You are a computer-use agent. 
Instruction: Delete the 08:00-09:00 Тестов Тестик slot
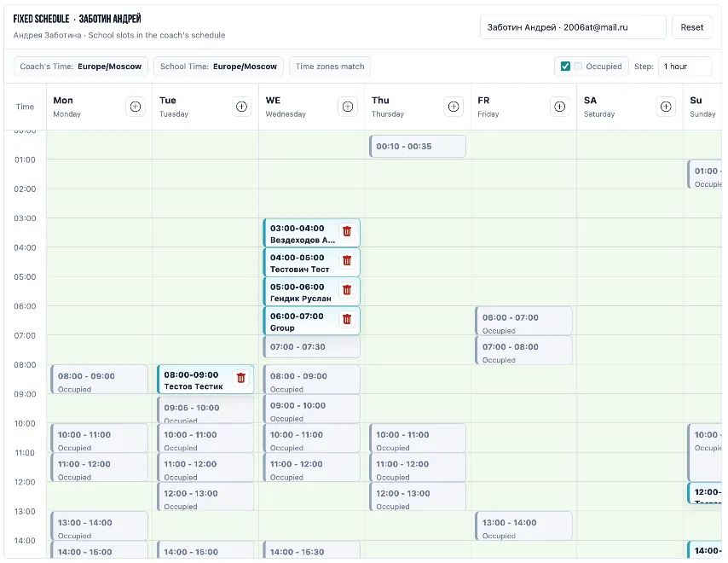(241, 378)
